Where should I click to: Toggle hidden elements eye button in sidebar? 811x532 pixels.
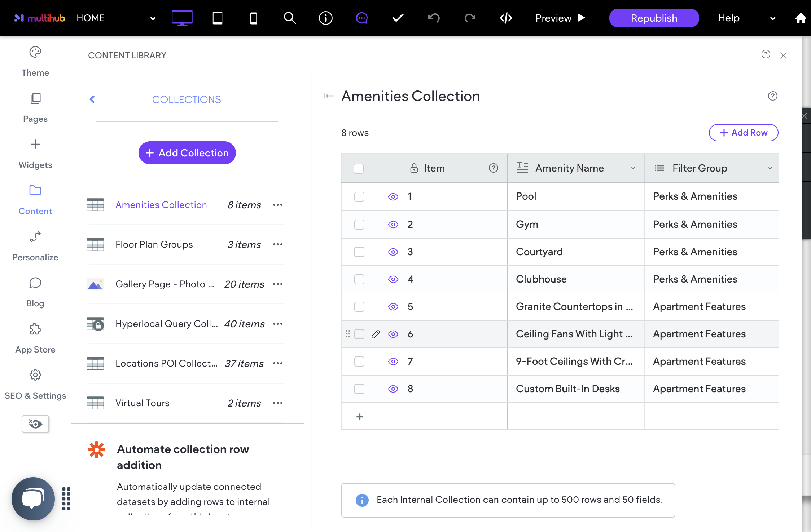pyautogui.click(x=35, y=424)
